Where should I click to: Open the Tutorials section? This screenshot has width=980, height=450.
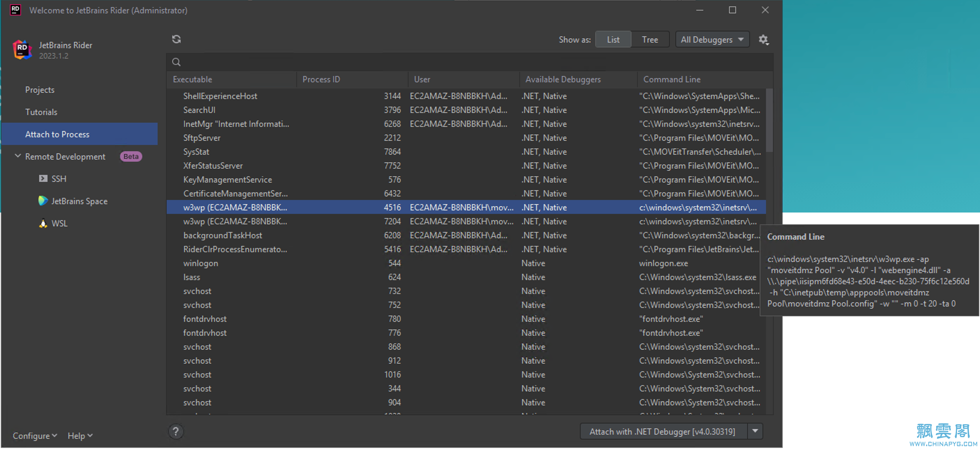[x=79, y=112]
